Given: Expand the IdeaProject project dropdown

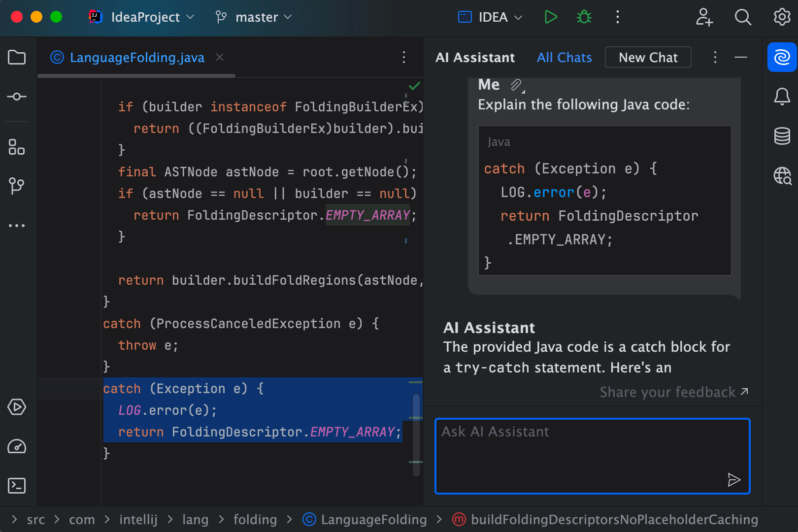Looking at the screenshot, I should click(190, 17).
